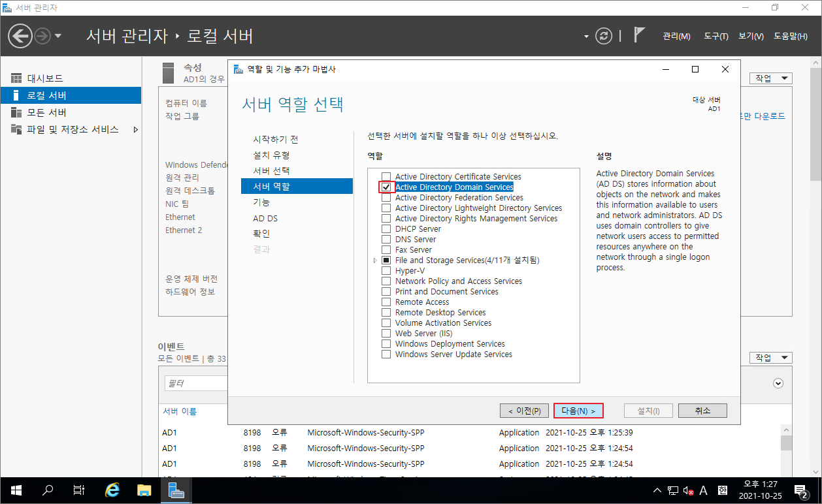Open the 보기(V) menu
822x504 pixels.
(x=751, y=37)
